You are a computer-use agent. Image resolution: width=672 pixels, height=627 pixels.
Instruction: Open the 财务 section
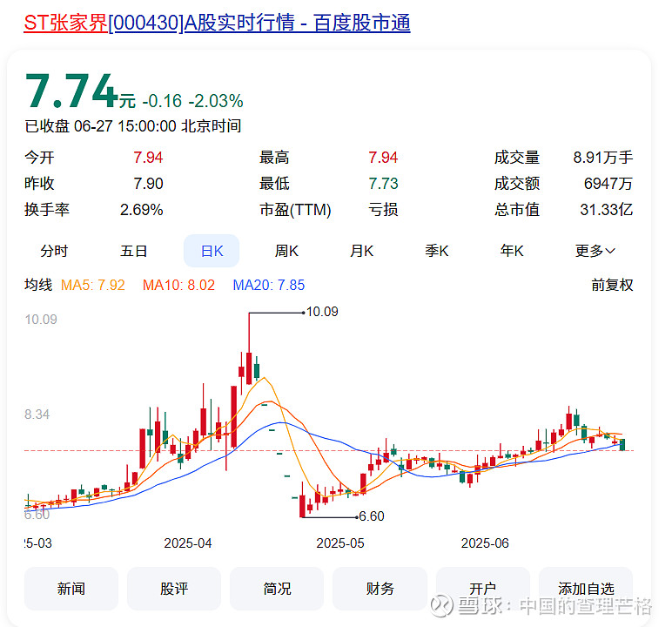tap(380, 589)
